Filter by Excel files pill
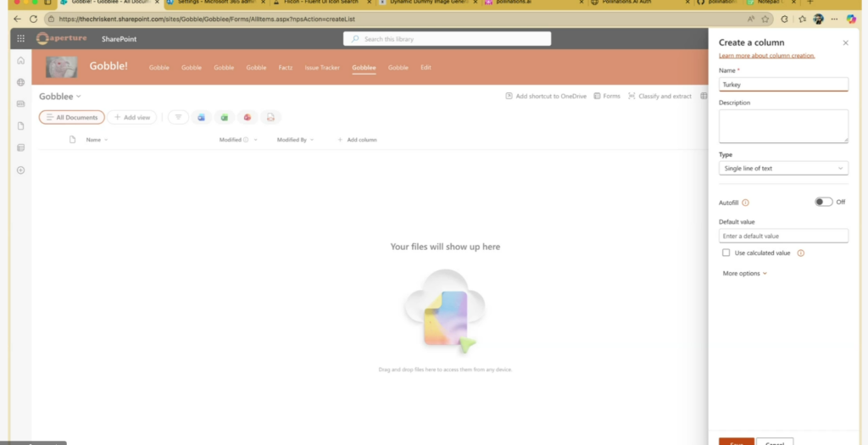 (x=224, y=117)
